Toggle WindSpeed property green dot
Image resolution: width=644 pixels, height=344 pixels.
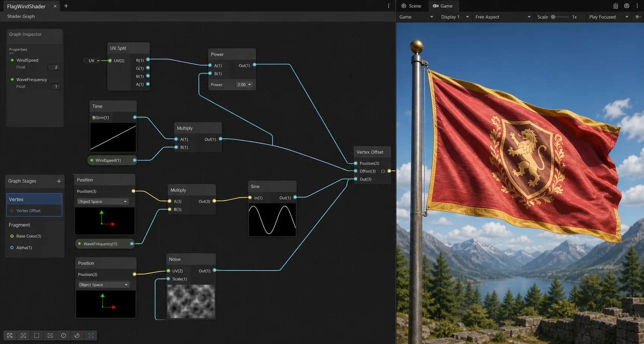coord(12,60)
